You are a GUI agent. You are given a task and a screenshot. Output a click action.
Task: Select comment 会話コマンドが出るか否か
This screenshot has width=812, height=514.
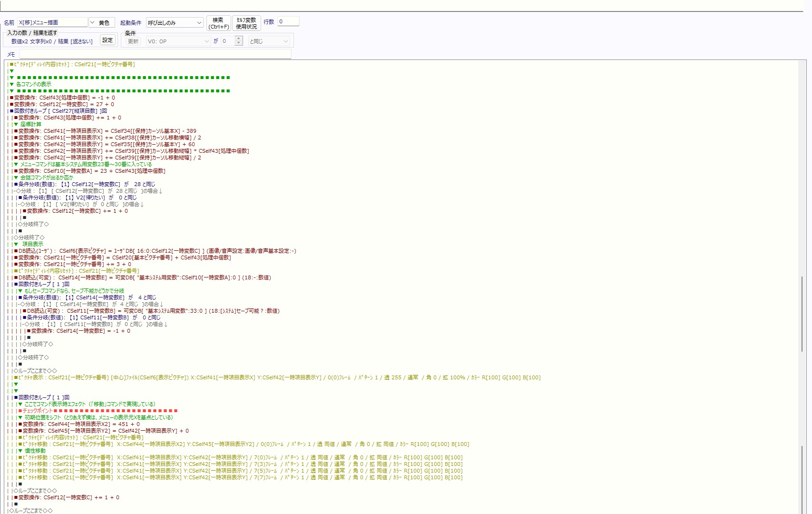[47, 178]
